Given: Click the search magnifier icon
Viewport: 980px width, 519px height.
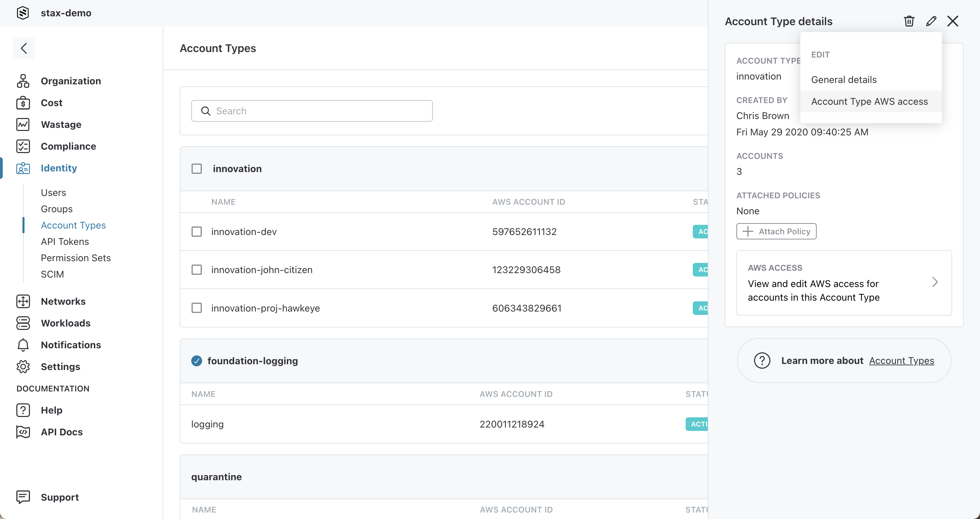Looking at the screenshot, I should tap(206, 111).
